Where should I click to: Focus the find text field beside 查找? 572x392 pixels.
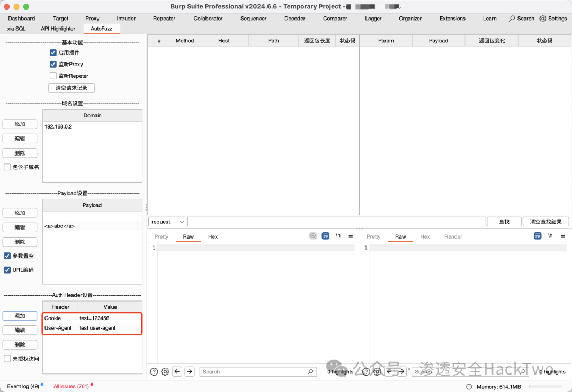coord(337,222)
